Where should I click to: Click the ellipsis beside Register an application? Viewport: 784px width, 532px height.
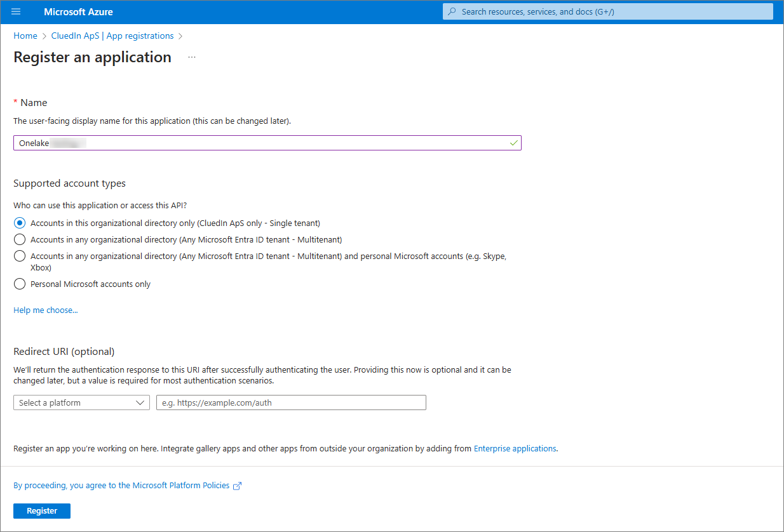(191, 57)
